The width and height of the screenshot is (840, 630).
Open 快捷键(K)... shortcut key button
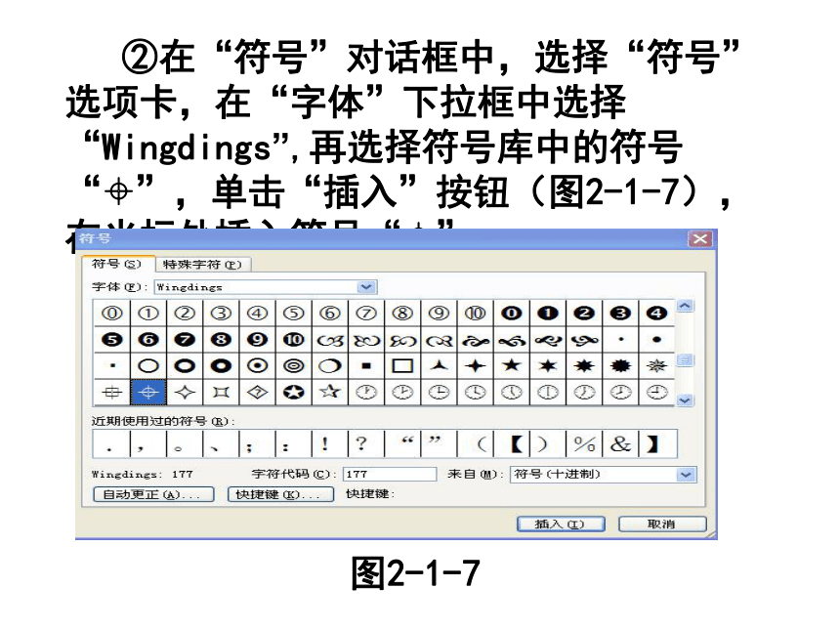click(280, 494)
